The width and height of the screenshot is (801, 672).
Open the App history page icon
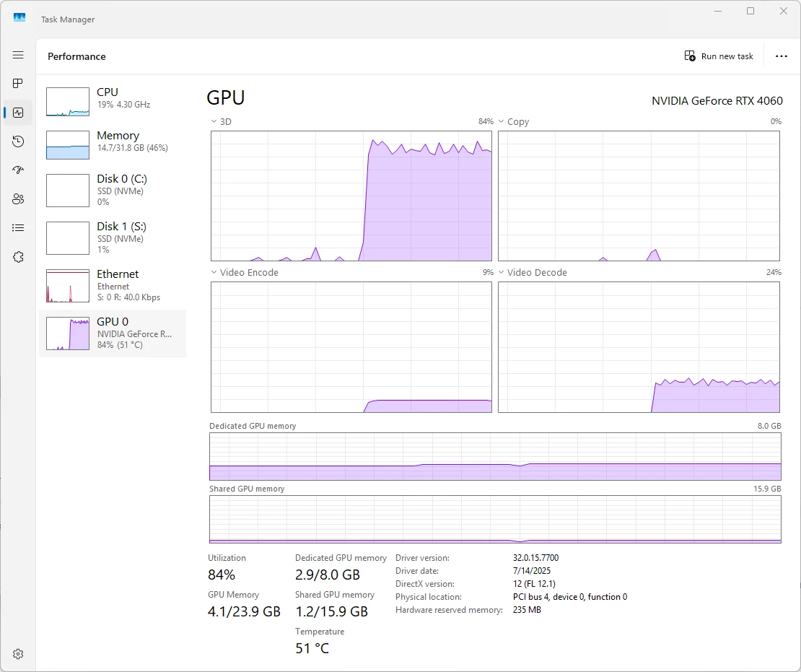tap(18, 141)
